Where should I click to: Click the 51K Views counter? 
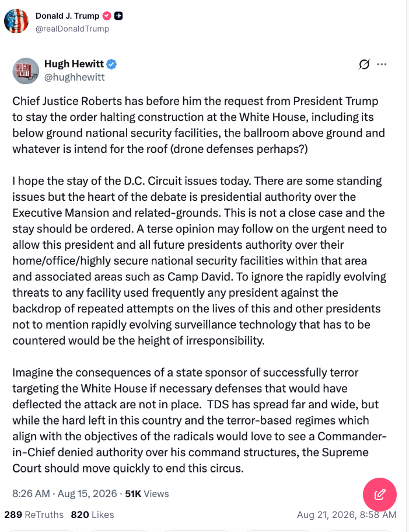[x=146, y=493]
